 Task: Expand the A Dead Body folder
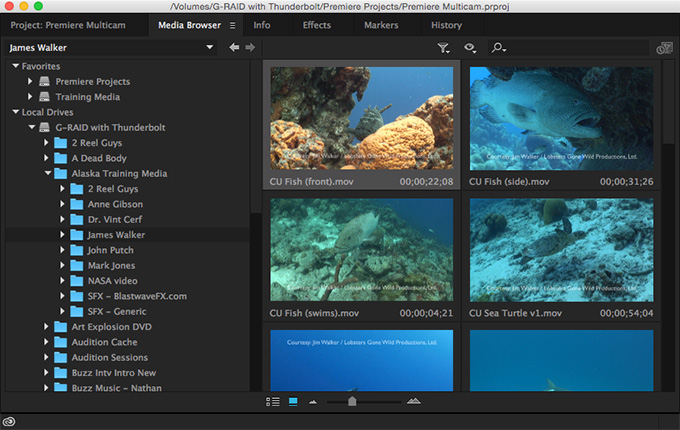tap(46, 158)
